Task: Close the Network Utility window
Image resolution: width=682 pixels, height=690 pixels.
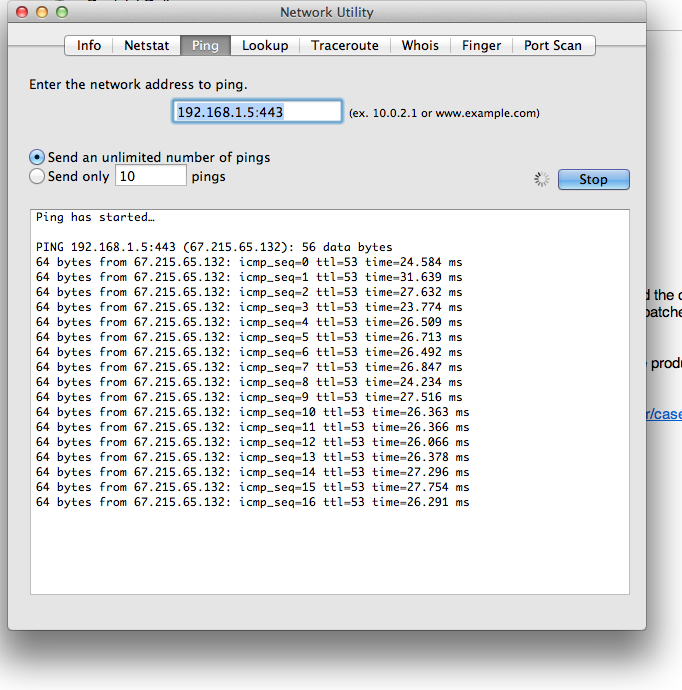Action: pos(22,12)
